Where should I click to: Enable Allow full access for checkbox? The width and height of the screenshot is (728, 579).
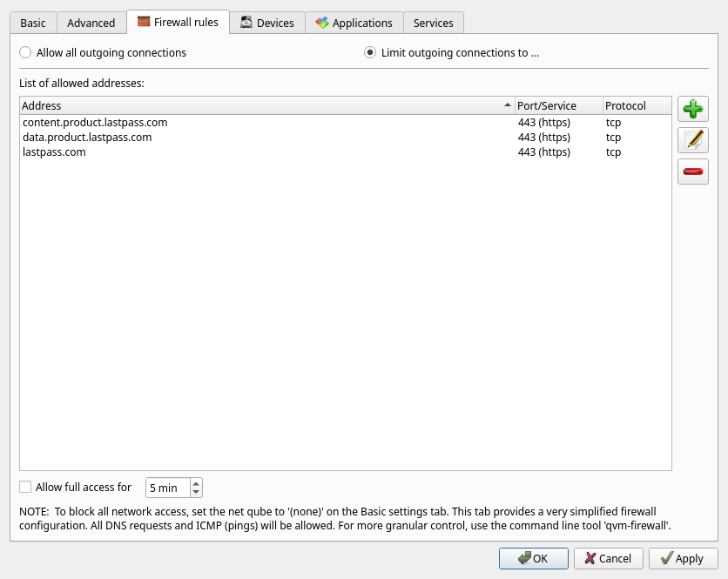[x=75, y=487]
